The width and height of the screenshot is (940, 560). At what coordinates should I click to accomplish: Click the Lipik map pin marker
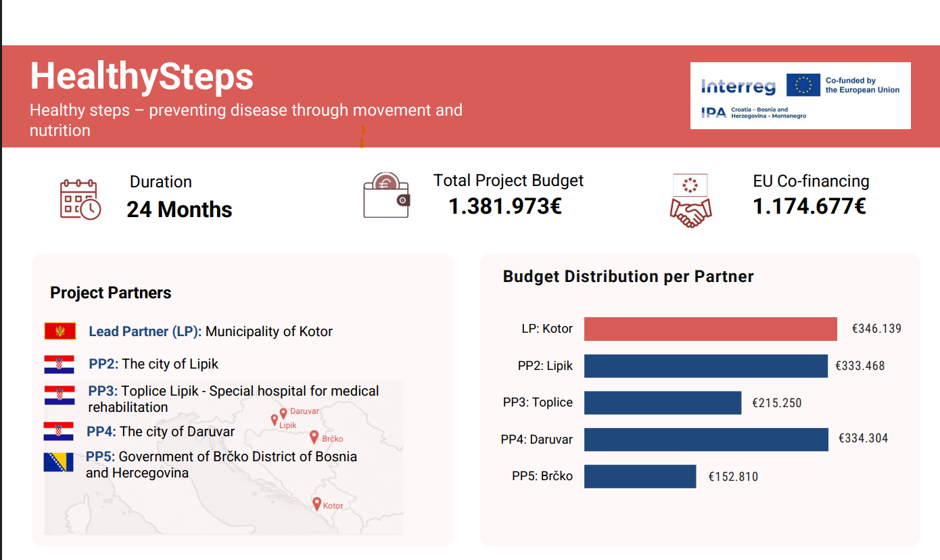(274, 420)
